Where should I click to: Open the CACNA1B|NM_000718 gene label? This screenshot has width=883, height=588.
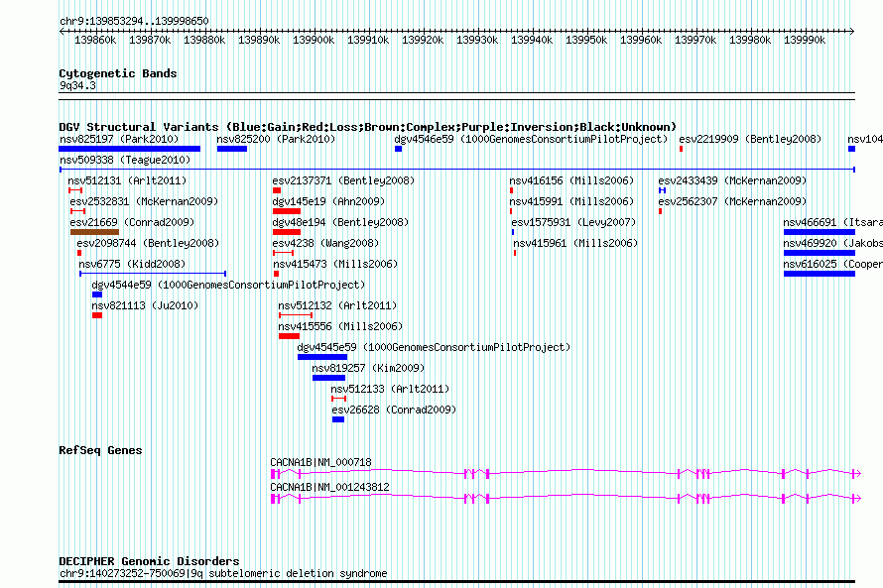tap(321, 462)
